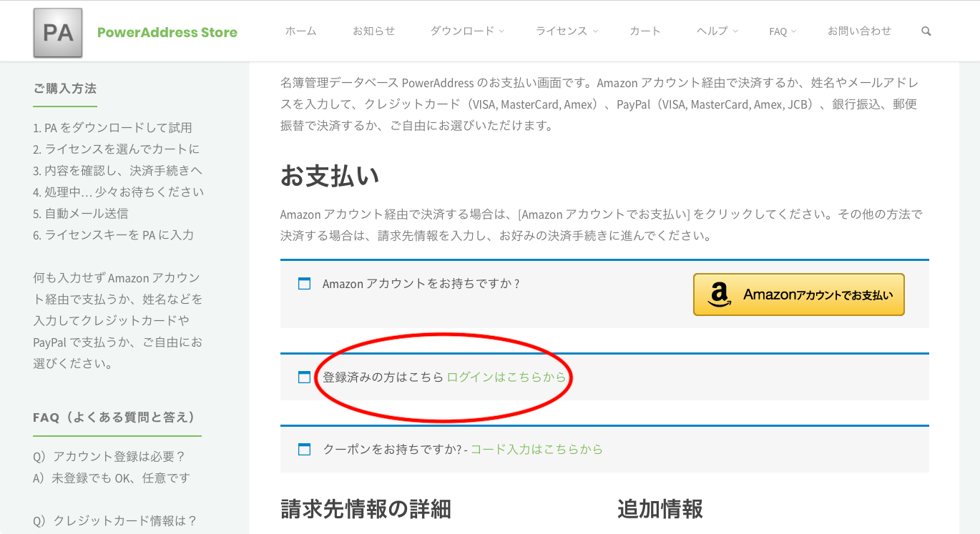Image resolution: width=980 pixels, height=534 pixels.
Task: Click the PowerAddress Store site title
Action: point(167,32)
